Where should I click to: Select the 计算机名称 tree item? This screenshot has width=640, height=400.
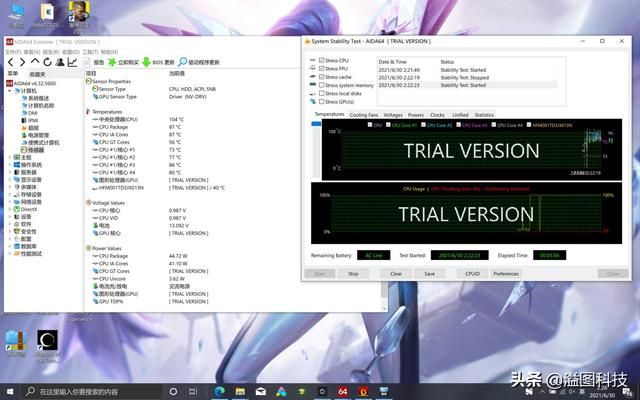point(40,105)
